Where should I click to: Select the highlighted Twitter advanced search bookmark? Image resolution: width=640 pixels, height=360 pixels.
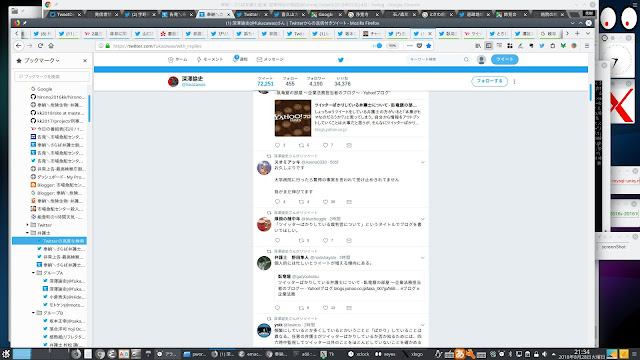[x=49, y=241]
